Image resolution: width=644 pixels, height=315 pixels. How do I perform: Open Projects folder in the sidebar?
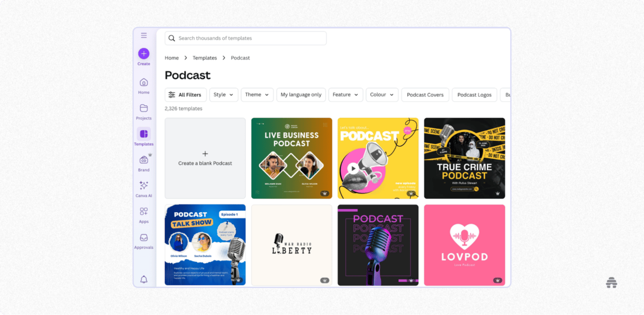pyautogui.click(x=144, y=111)
